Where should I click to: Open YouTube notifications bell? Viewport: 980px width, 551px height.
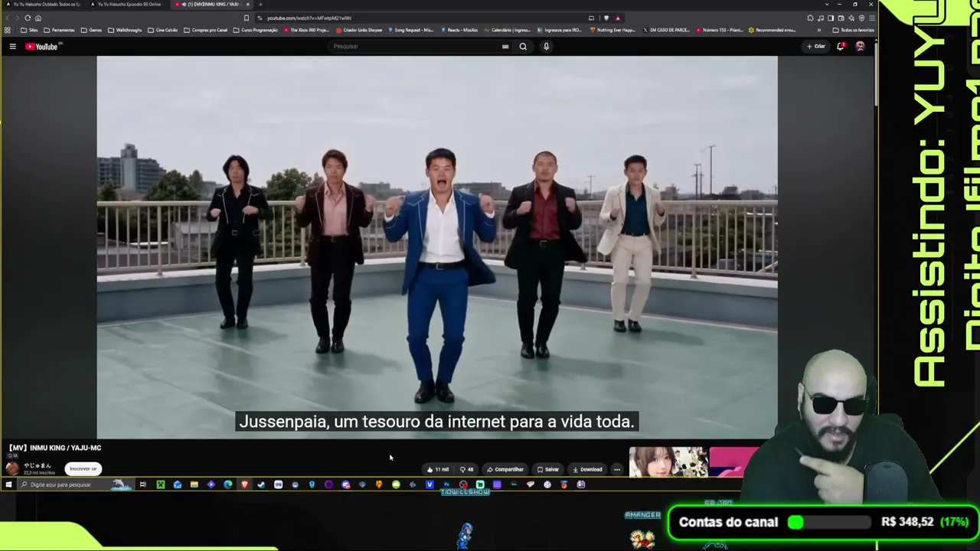841,47
